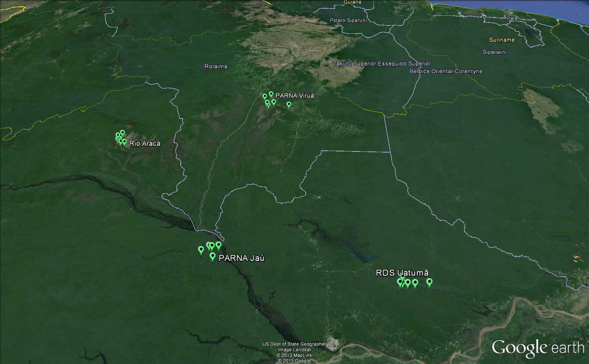Click the © 2013 MapLink attribution
This screenshot has width=589, height=364.
(294, 355)
